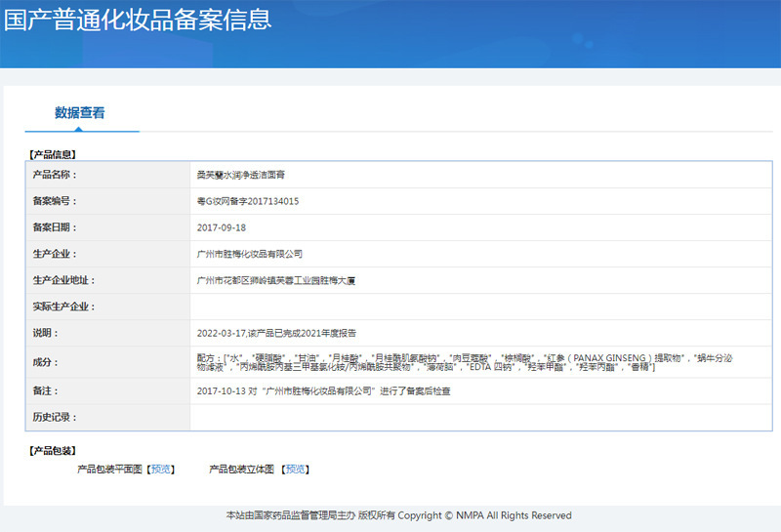Select the ingredient list beginning 配方
781x532 pixels.
tap(465, 362)
